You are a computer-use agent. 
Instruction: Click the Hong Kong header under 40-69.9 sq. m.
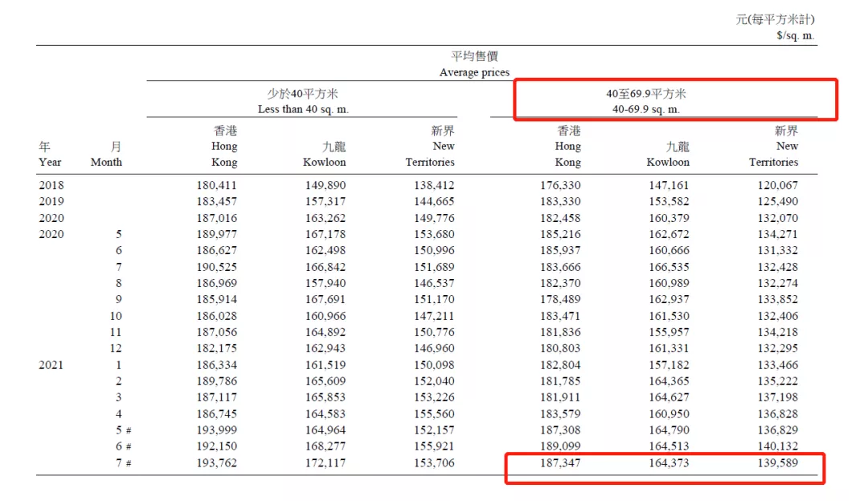click(567, 146)
